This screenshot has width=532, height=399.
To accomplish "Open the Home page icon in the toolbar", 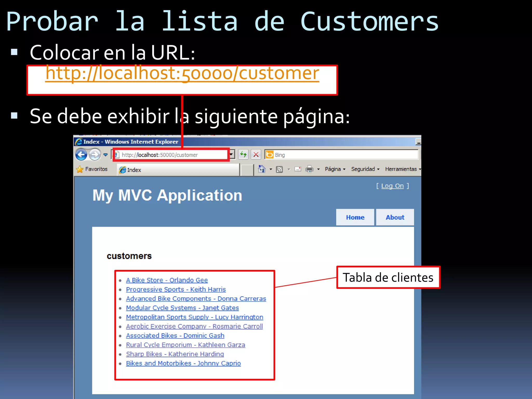I will tap(262, 169).
